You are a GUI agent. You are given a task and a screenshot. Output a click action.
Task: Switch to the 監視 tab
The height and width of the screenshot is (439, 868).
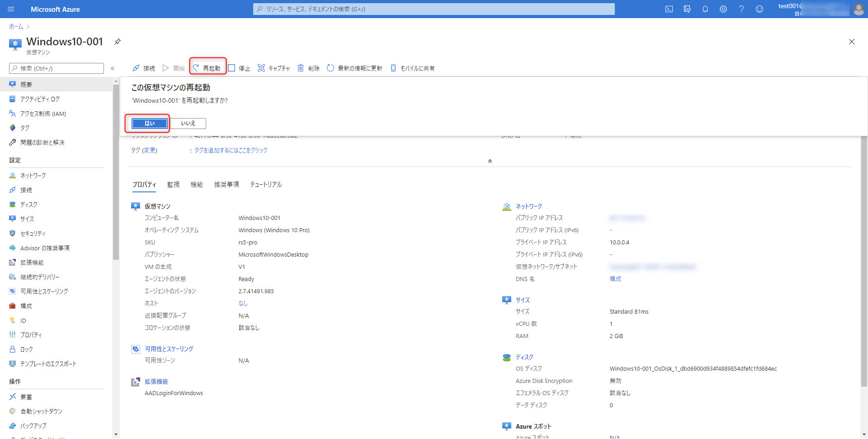point(173,185)
